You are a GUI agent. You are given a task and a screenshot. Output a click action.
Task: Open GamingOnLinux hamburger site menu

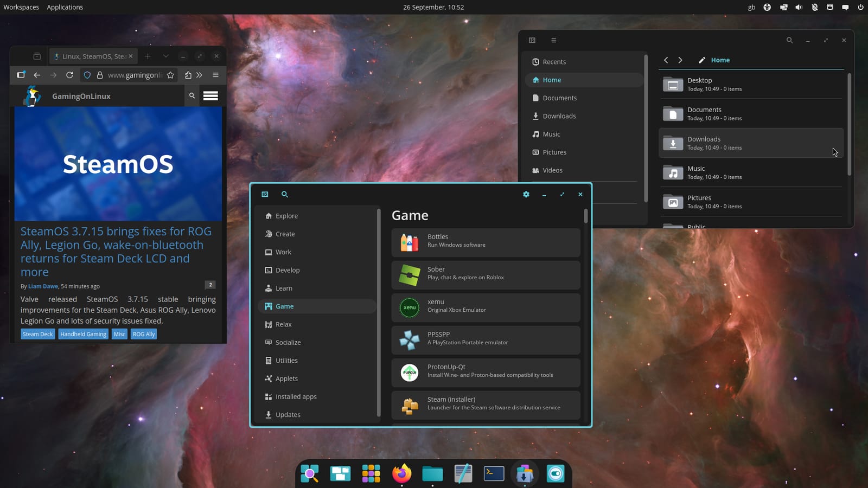(x=210, y=96)
